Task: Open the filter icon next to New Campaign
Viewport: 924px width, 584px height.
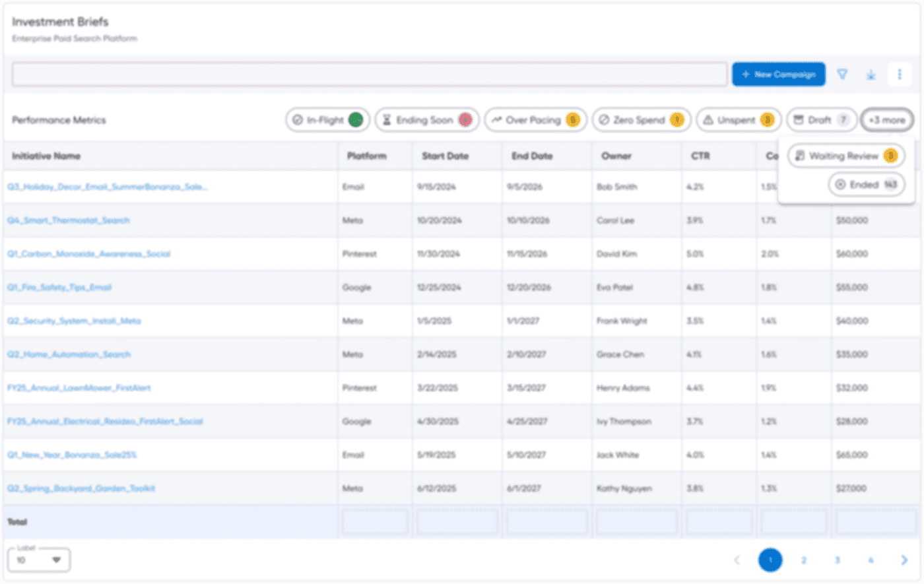Action: coord(842,74)
